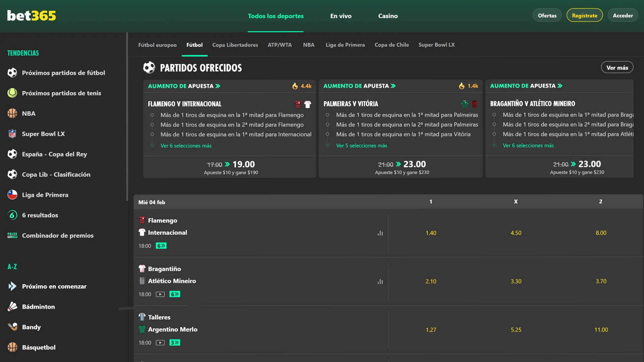Open Aumento de Apuesta header on Bragantiño card
The image size is (644, 362).
pyautogui.click(x=526, y=86)
